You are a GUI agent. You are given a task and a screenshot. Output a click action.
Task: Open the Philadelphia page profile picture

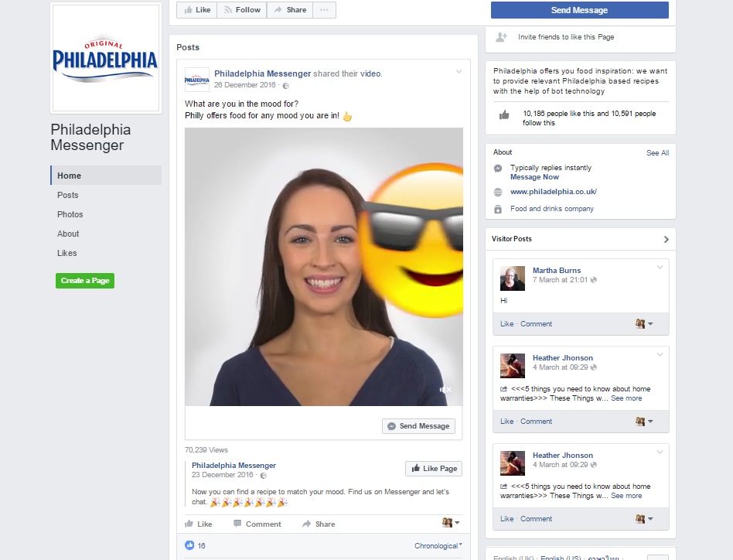(x=106, y=58)
